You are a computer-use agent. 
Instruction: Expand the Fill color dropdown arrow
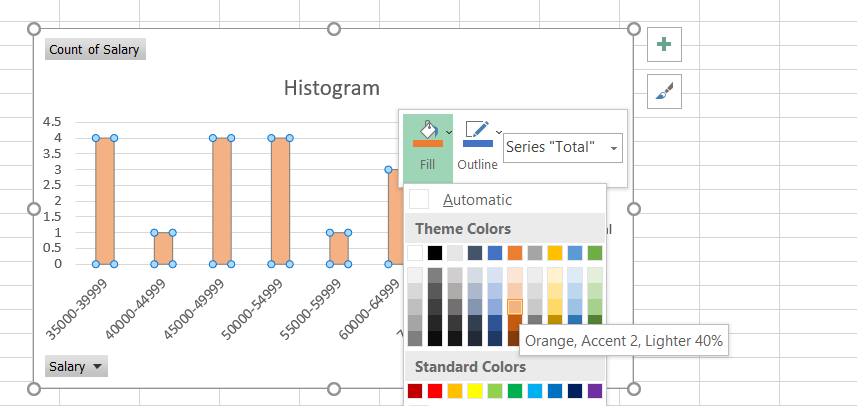(x=449, y=132)
